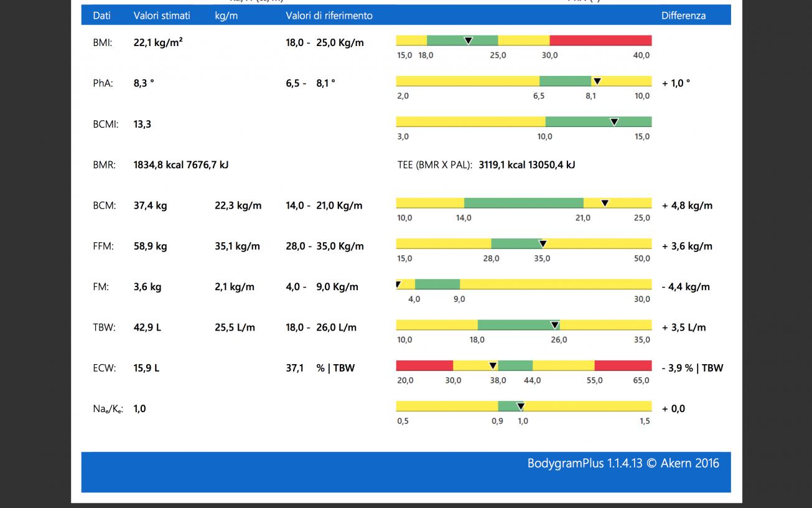Click the left red segment of the ECW bar
Viewport: 812px width, 508px height.
(x=424, y=365)
